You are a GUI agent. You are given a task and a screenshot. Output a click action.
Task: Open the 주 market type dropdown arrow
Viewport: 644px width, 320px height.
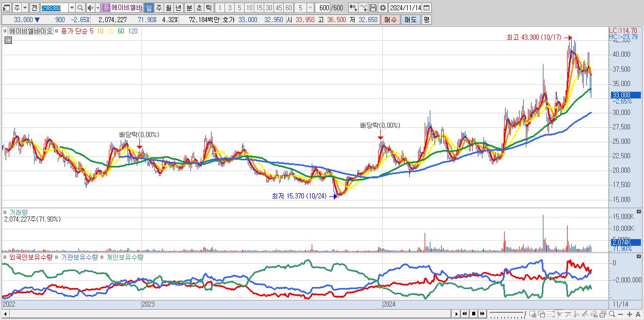24,8
